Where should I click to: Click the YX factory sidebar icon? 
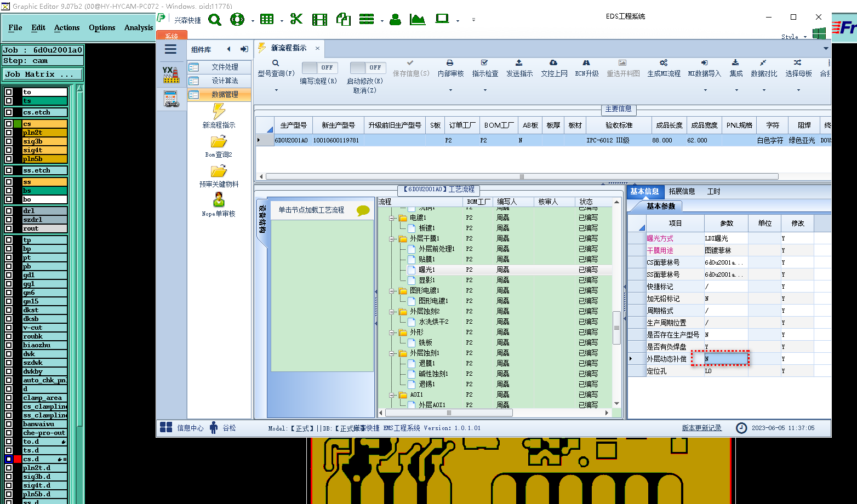(171, 75)
